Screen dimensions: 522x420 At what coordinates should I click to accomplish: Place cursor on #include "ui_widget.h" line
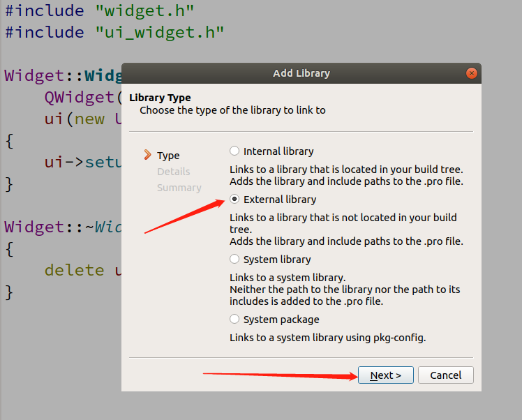point(114,32)
